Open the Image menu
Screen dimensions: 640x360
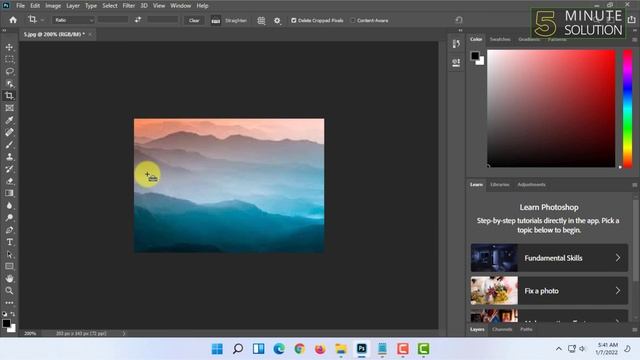pyautogui.click(x=53, y=6)
